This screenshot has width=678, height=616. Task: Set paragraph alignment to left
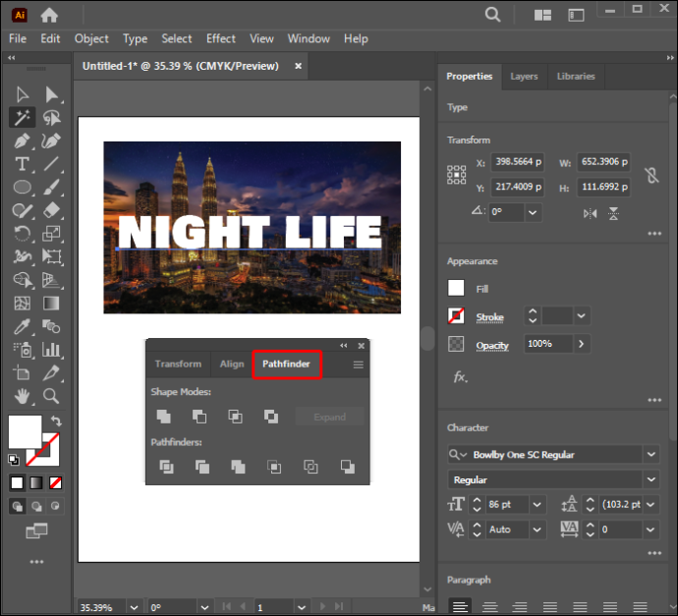point(460,607)
